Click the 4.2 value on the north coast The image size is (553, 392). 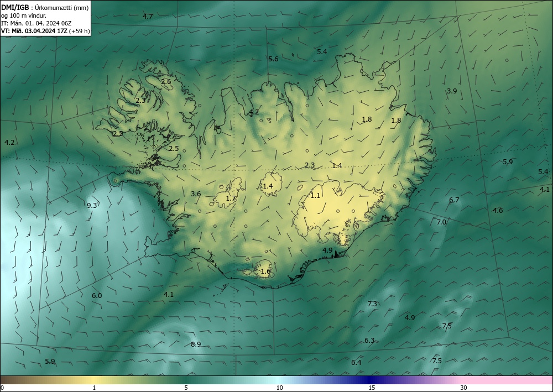pos(254,112)
